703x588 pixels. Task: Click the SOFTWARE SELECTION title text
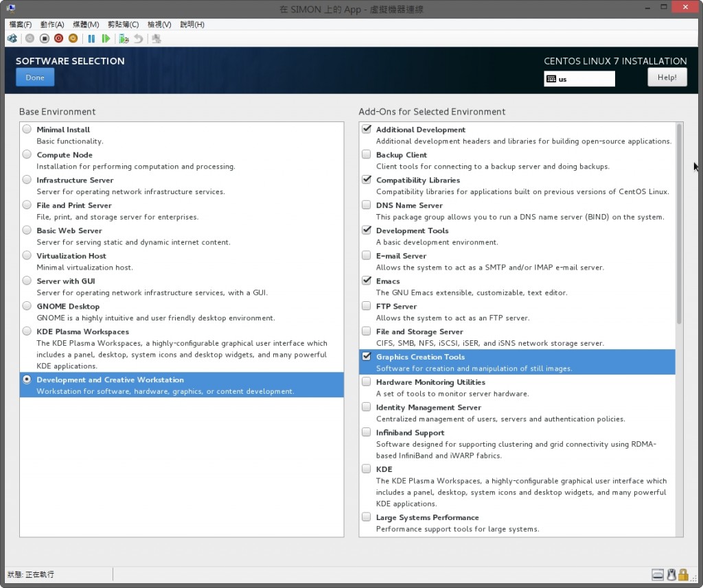[70, 61]
